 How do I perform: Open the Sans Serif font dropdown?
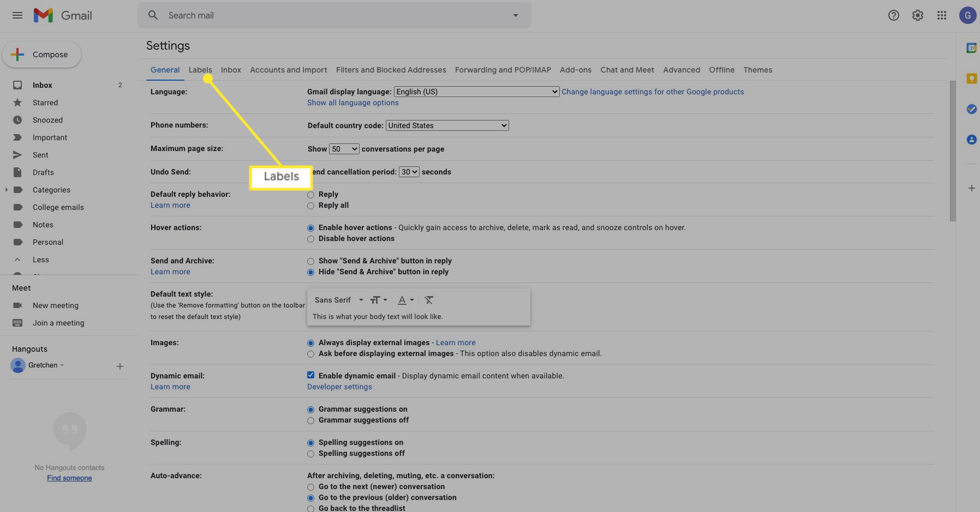(339, 300)
